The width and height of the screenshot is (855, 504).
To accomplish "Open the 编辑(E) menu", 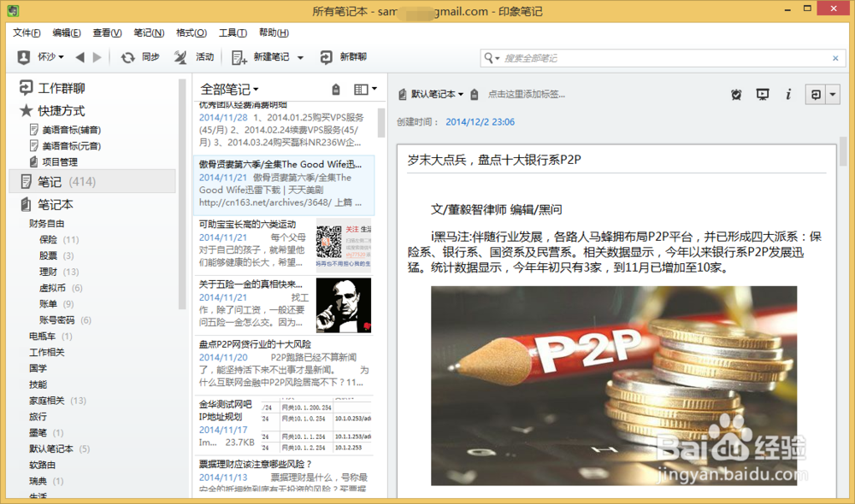I will tap(67, 32).
